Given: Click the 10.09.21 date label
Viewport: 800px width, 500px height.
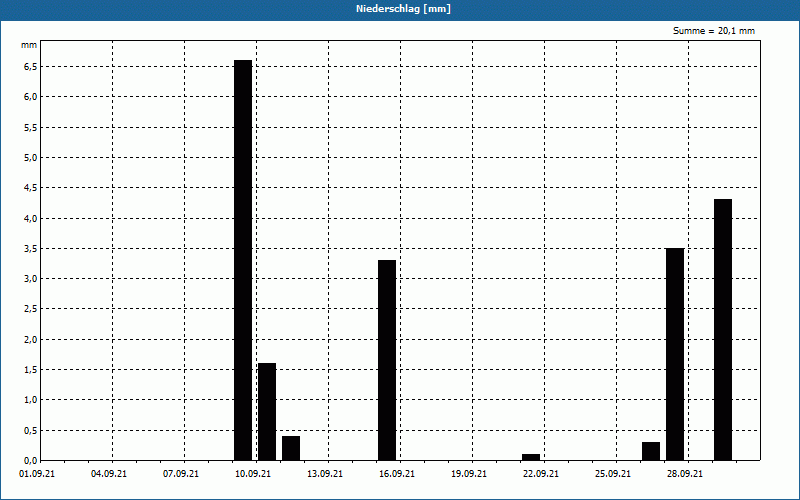Looking at the screenshot, I should tap(253, 474).
